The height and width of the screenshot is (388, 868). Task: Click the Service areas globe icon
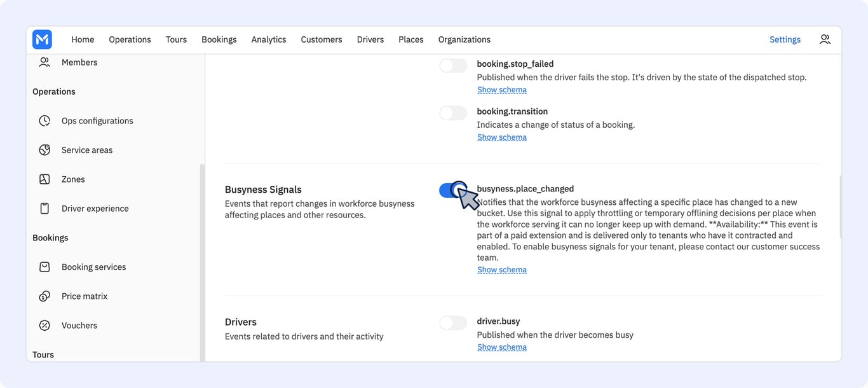[44, 150]
